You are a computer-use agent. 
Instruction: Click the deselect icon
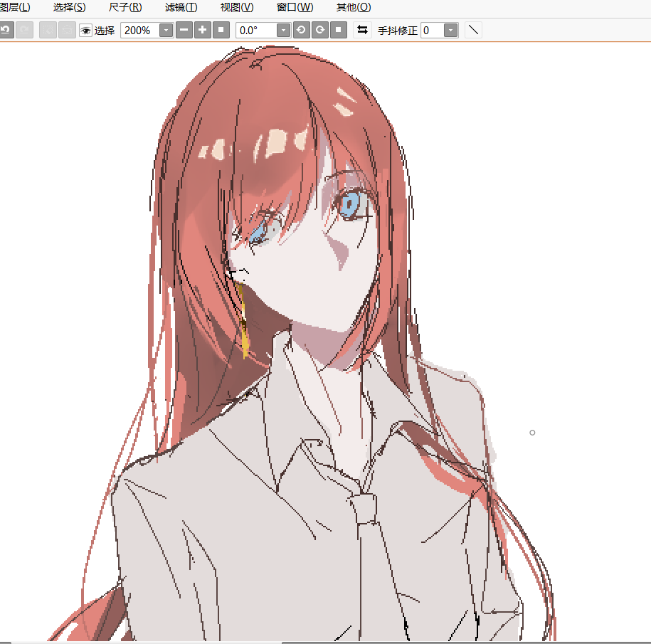tap(48, 31)
